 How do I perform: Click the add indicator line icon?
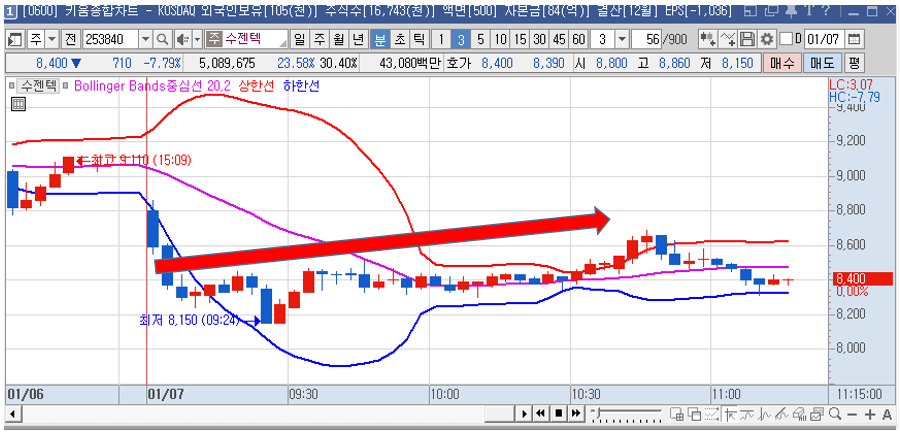pyautogui.click(x=728, y=40)
